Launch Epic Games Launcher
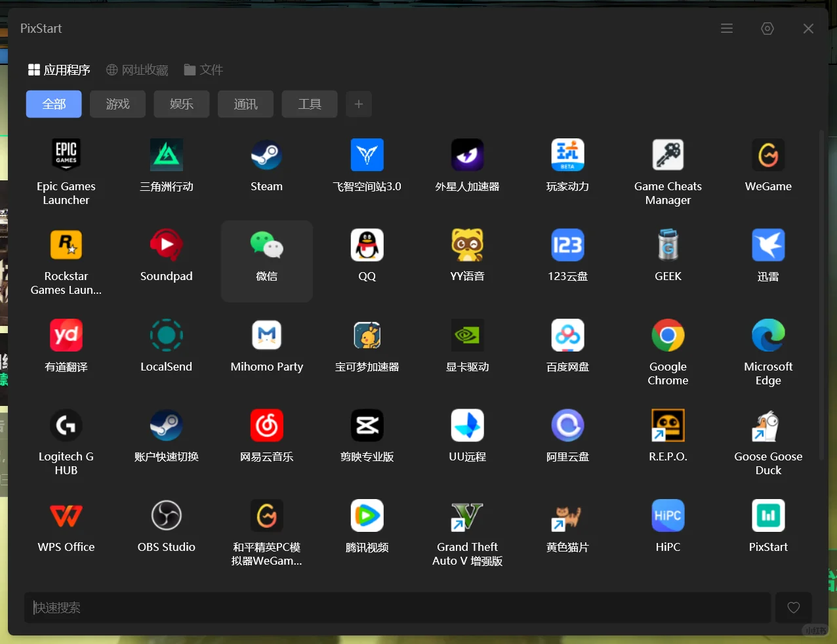Viewport: 837px width, 644px height. (66, 164)
